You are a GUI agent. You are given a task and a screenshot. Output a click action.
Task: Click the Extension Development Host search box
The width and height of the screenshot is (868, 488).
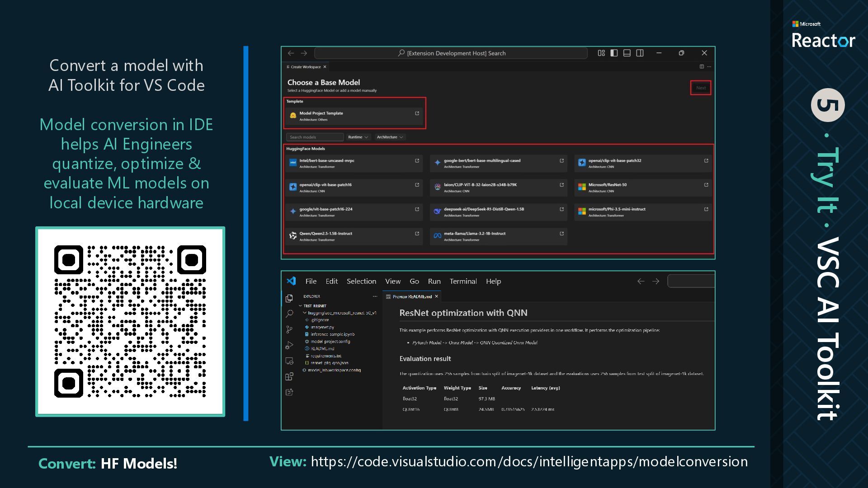click(x=451, y=53)
